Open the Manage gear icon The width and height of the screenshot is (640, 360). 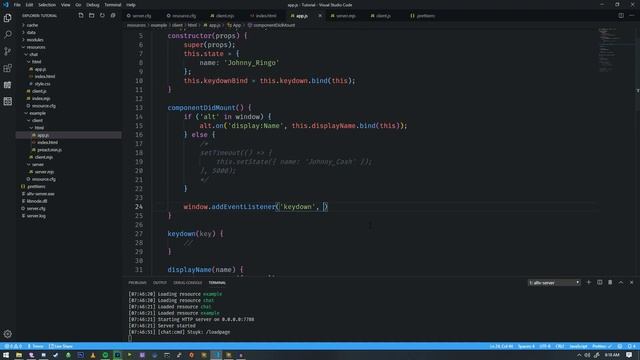pos(7,334)
